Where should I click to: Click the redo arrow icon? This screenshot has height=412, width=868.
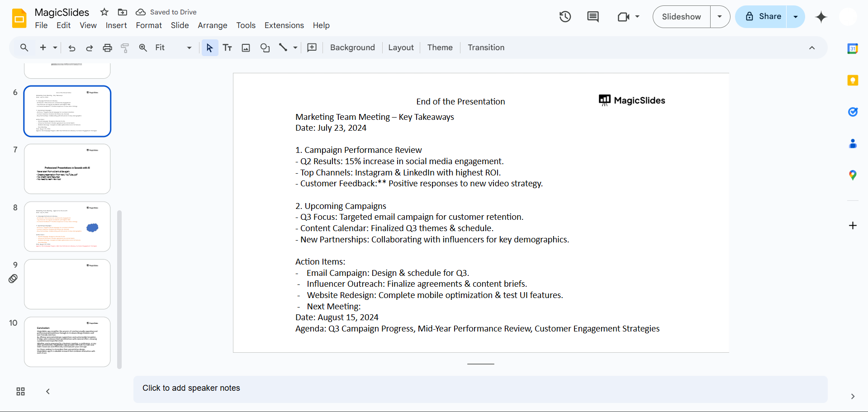[x=89, y=48]
